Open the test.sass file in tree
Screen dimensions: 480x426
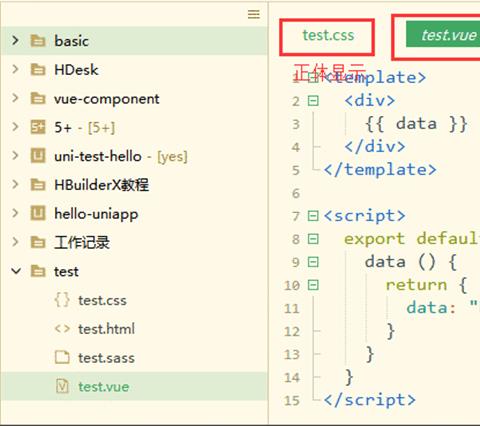click(x=106, y=358)
